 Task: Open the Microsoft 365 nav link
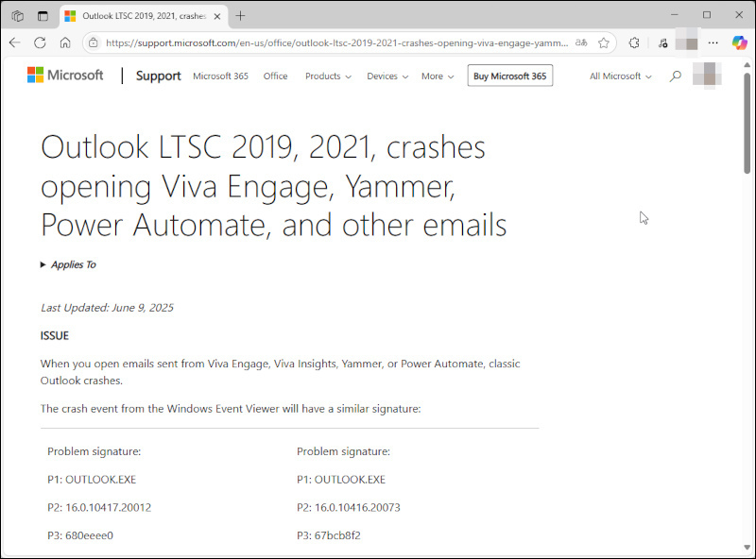pyautogui.click(x=220, y=76)
